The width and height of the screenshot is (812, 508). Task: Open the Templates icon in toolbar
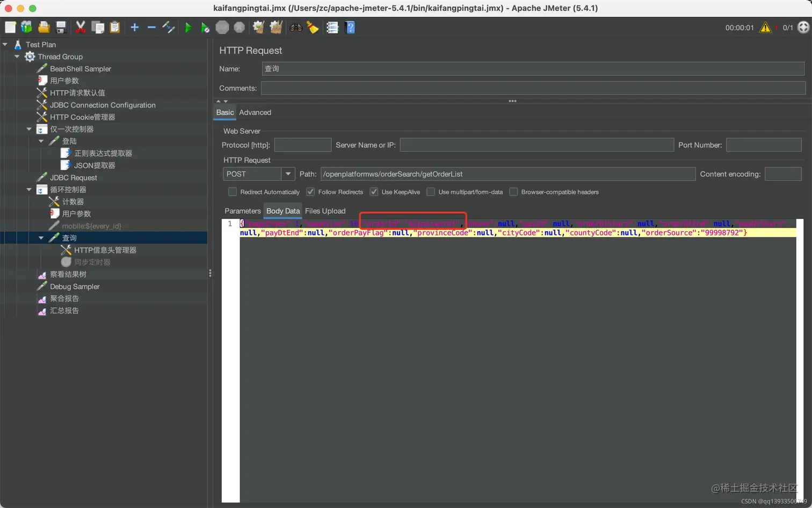[26, 27]
